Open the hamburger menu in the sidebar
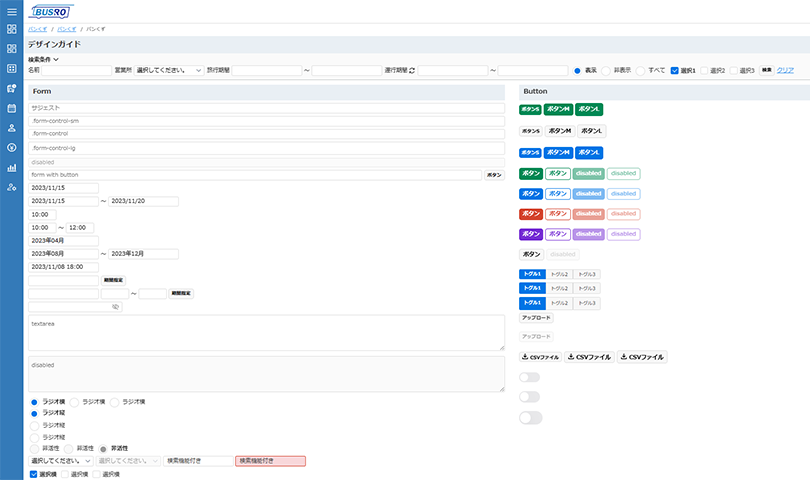The image size is (810, 480). tap(11, 11)
